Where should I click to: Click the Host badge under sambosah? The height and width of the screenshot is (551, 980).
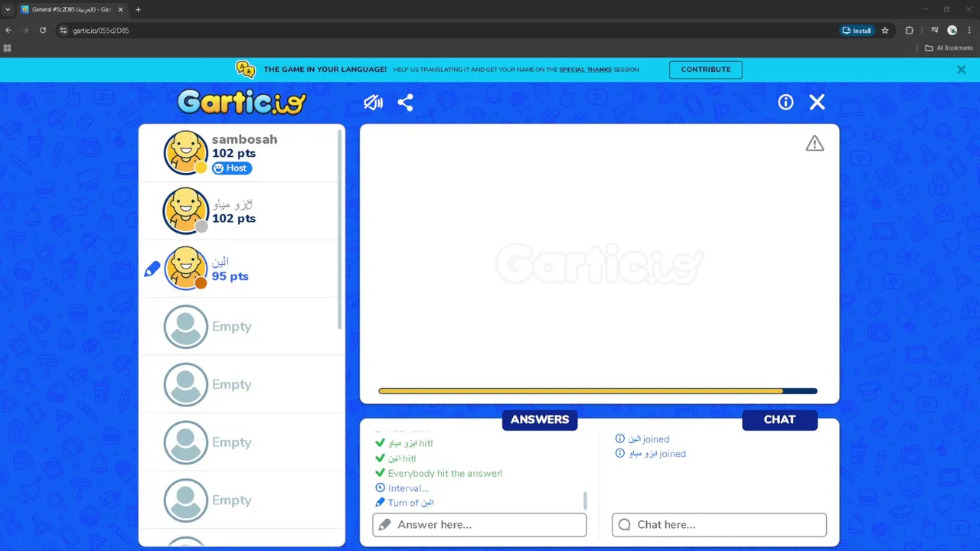click(231, 168)
